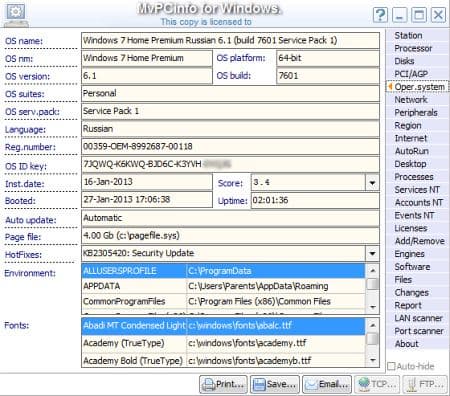Click the printer icon on the Print button
The height and width of the screenshot is (396, 450).
coord(209,385)
